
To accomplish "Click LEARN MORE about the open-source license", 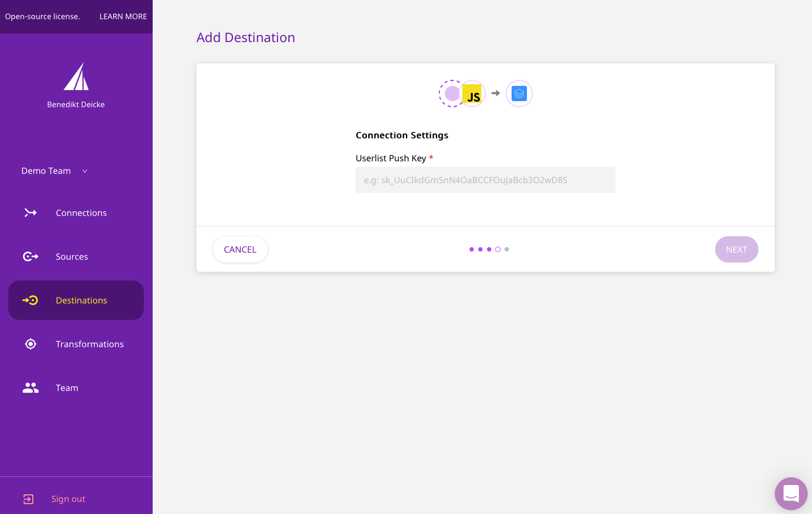I will [x=123, y=16].
